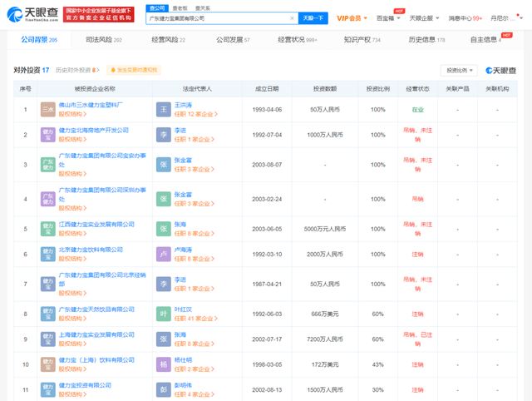Click the 王 avatar for 王洪涛
The height and width of the screenshot is (401, 532).
pos(163,109)
